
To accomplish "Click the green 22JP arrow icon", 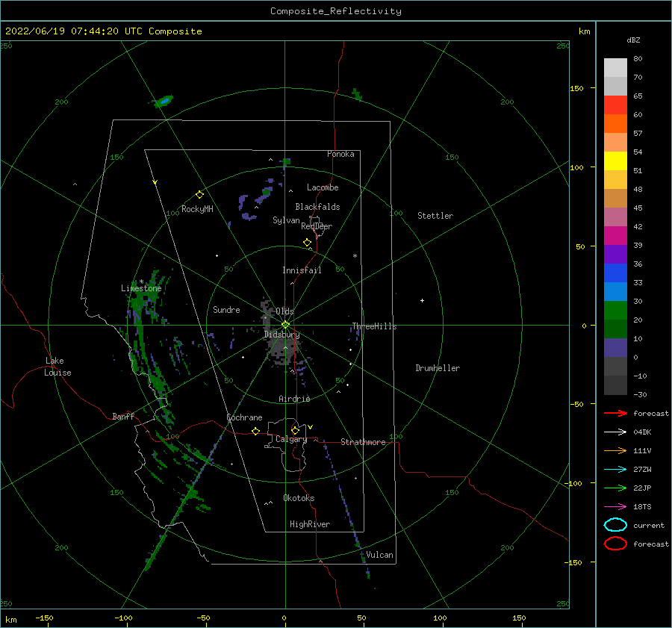I will click(615, 488).
